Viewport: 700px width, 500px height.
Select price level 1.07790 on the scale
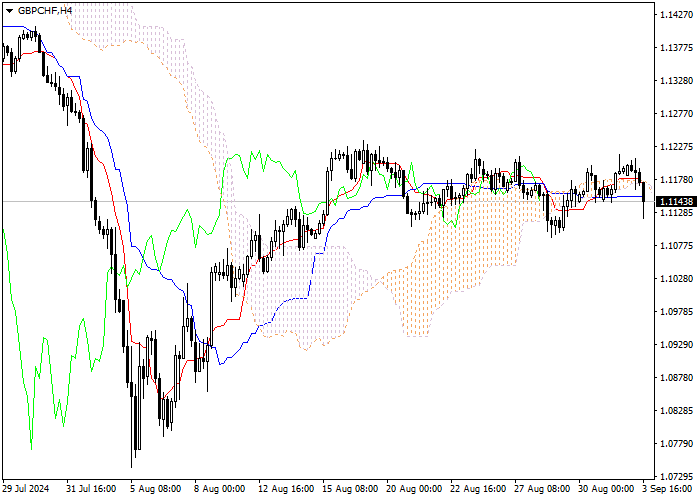click(676, 444)
